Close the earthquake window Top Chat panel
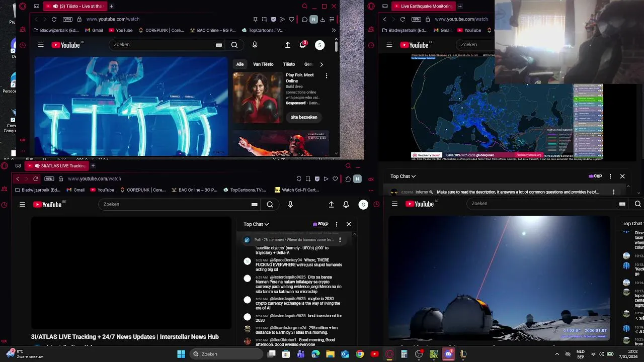Viewport: 644px width, 362px height. (622, 176)
